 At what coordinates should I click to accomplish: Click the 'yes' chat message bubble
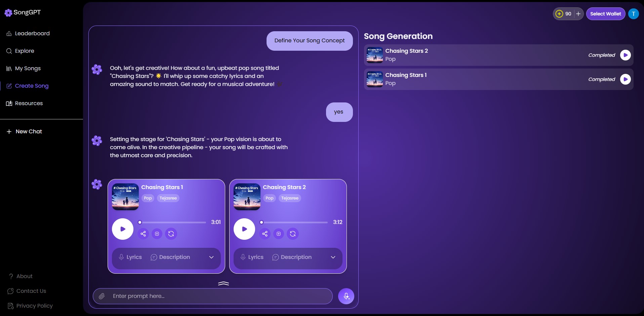coord(339,112)
